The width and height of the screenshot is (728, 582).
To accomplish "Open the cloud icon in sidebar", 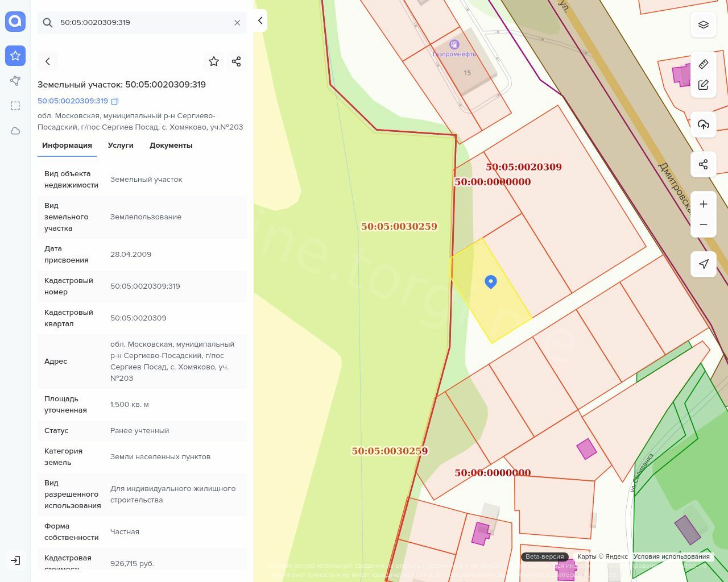I will click(15, 131).
